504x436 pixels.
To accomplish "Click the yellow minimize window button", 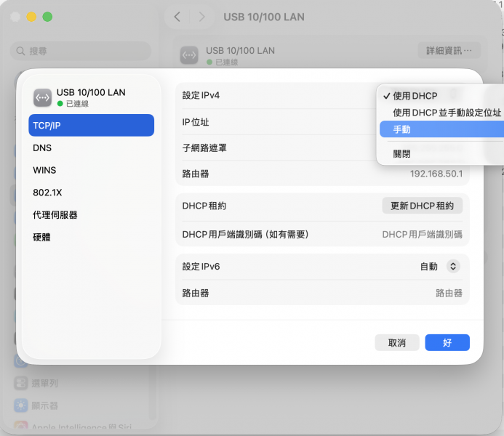I will 31,17.
